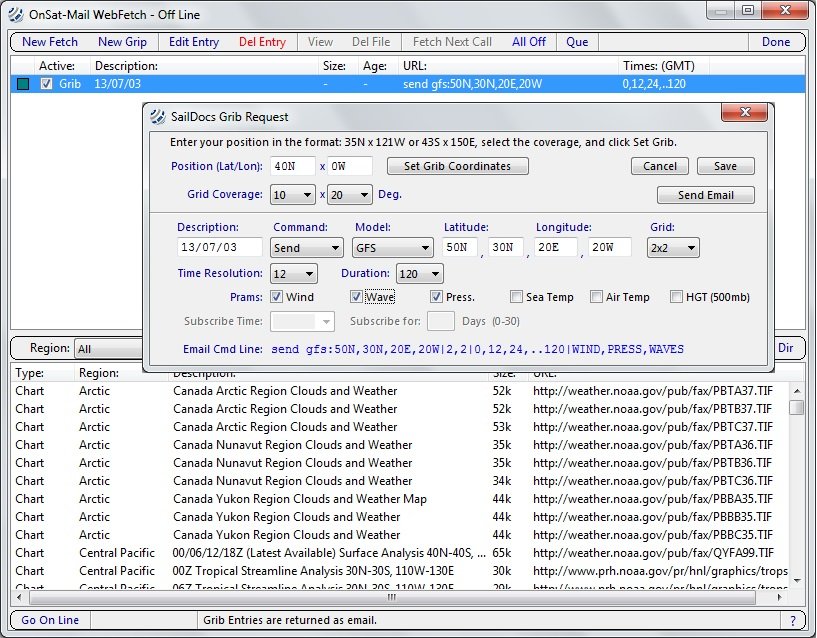This screenshot has height=638, width=817.
Task: Click Del Entry in the toolbar
Action: 262,42
